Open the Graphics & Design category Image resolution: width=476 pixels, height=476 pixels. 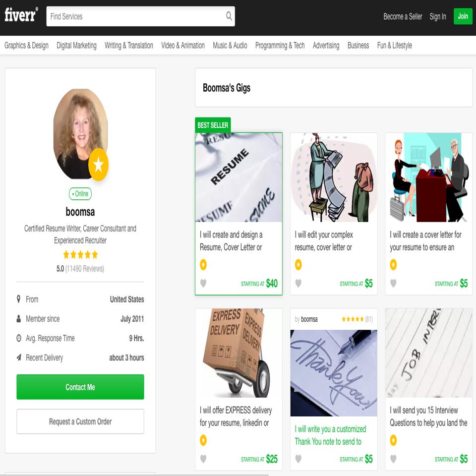[x=26, y=46]
